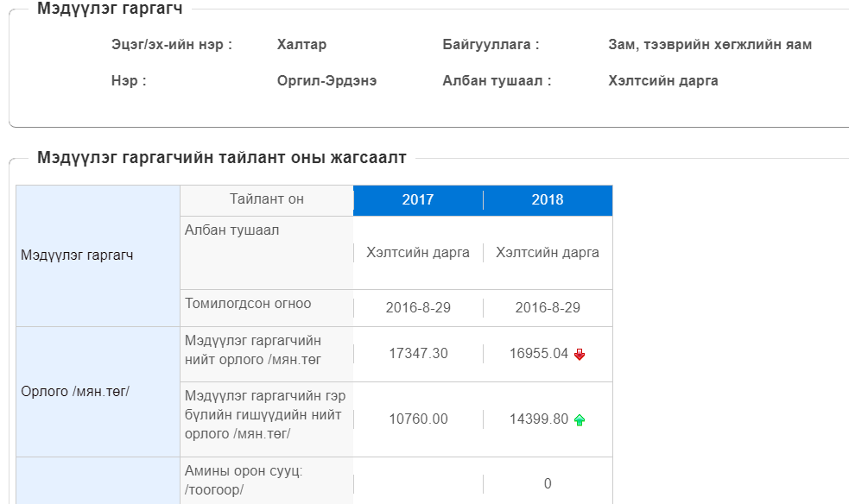Image resolution: width=849 pixels, height=504 pixels.
Task: Click the Тайлант он header cell
Action: point(266,199)
